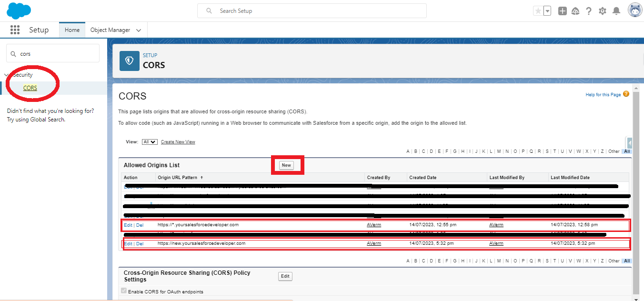Click New in Allowed Origins List
Screen dimensions: 644x301
point(286,165)
